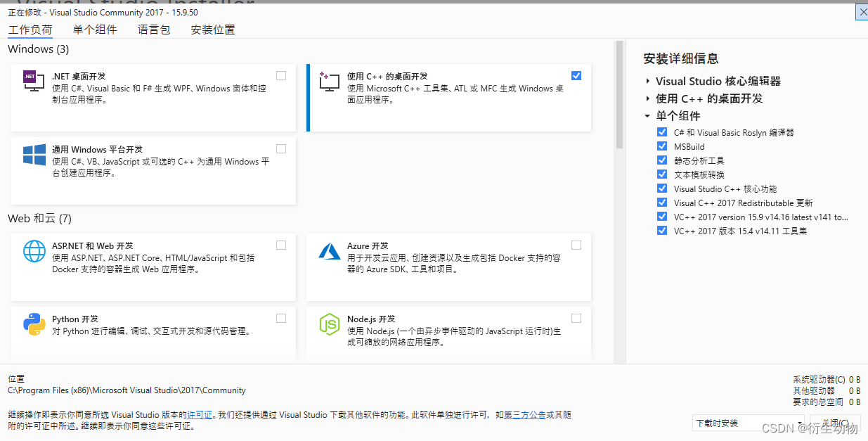Uncheck VC++ 2017 version 15.9 v14.16 checkbox
Image resolution: width=868 pixels, height=441 pixels.
[661, 217]
